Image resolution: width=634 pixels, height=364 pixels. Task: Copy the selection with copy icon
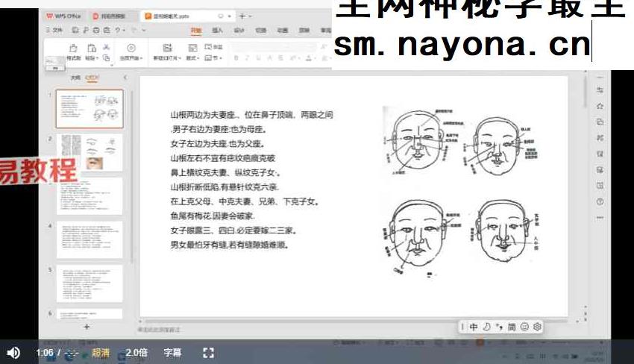point(107,58)
